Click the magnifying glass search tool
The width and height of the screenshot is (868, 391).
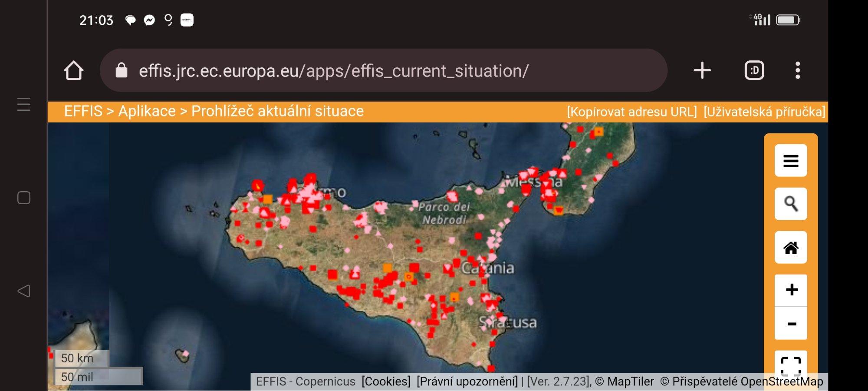click(791, 204)
